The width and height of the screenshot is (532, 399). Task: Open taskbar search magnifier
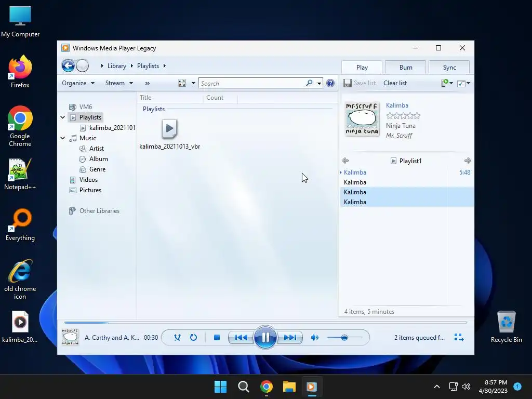pos(243,387)
